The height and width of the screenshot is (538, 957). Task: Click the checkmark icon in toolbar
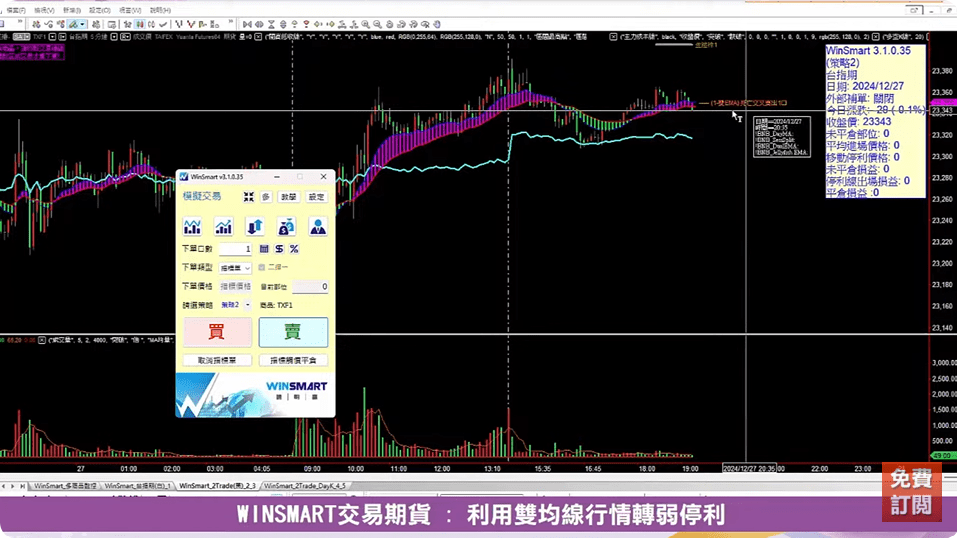[x=163, y=24]
